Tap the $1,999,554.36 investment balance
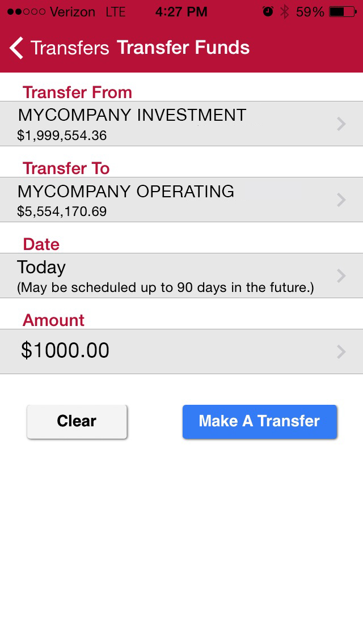 pos(62,136)
